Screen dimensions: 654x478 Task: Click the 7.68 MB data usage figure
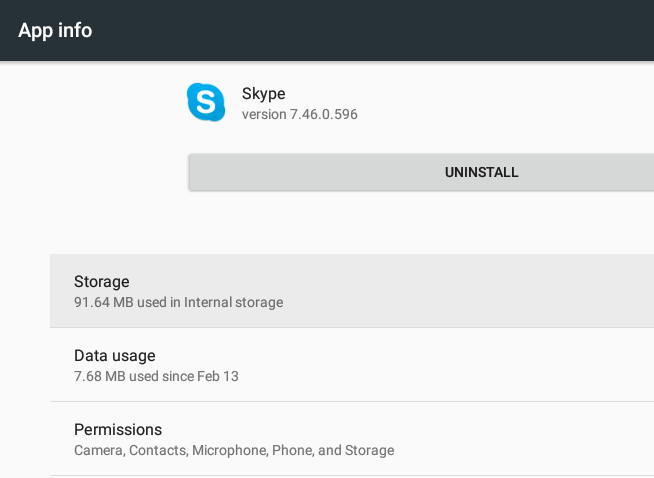pos(99,377)
